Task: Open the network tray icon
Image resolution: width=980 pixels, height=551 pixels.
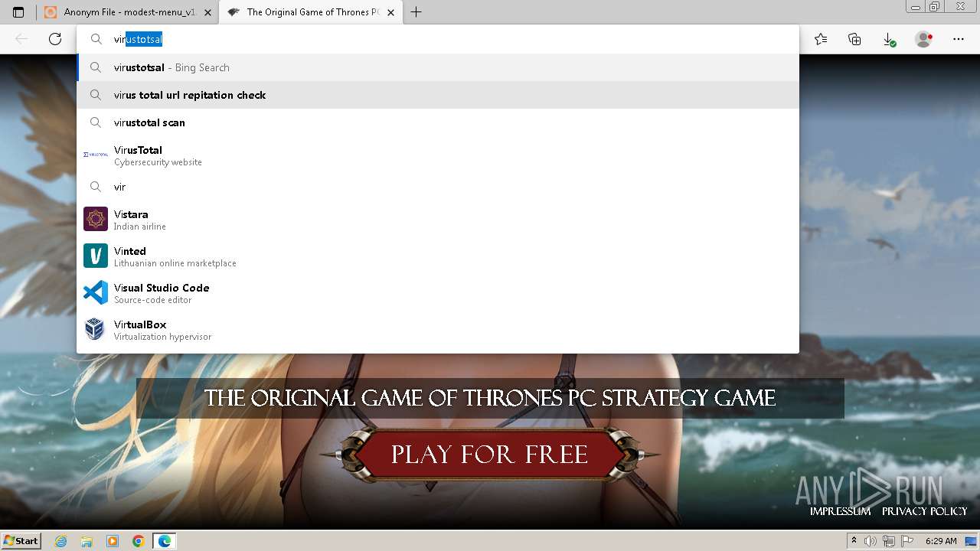Action: pyautogui.click(x=888, y=541)
